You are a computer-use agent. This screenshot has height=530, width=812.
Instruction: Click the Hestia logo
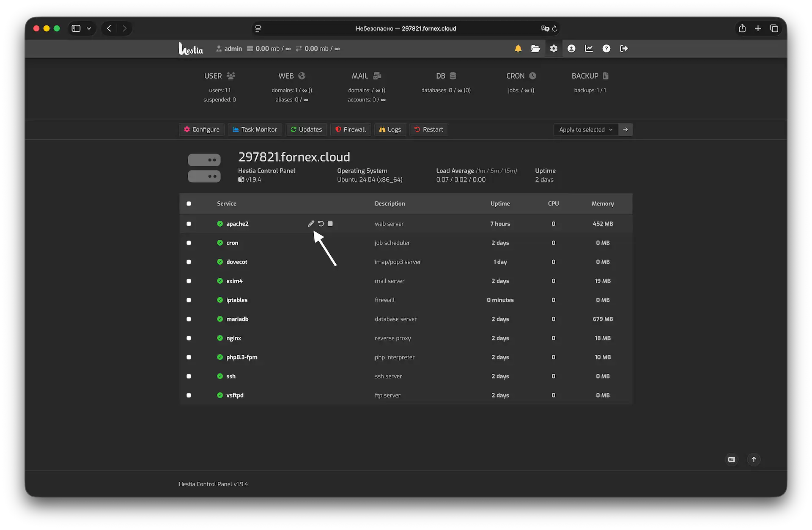tap(191, 49)
